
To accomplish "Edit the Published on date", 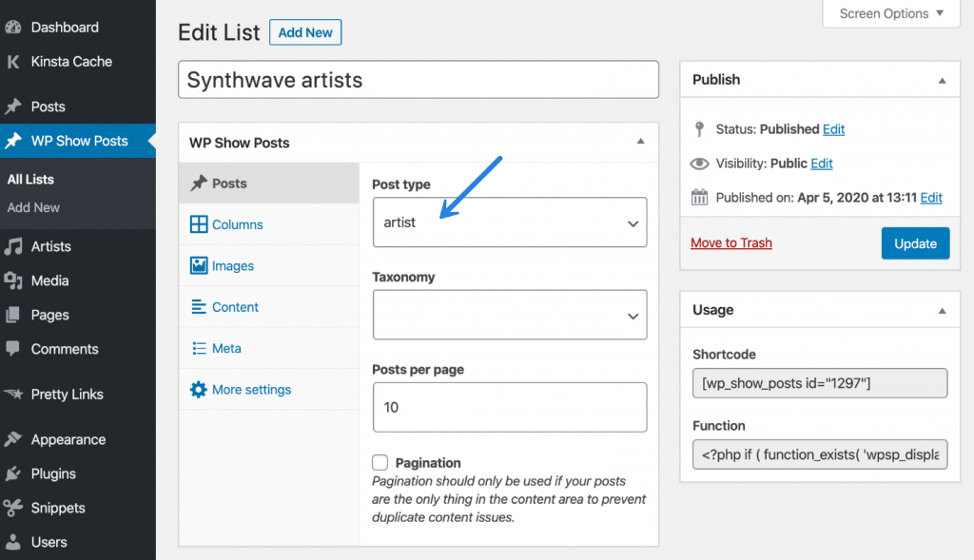I will [x=931, y=198].
